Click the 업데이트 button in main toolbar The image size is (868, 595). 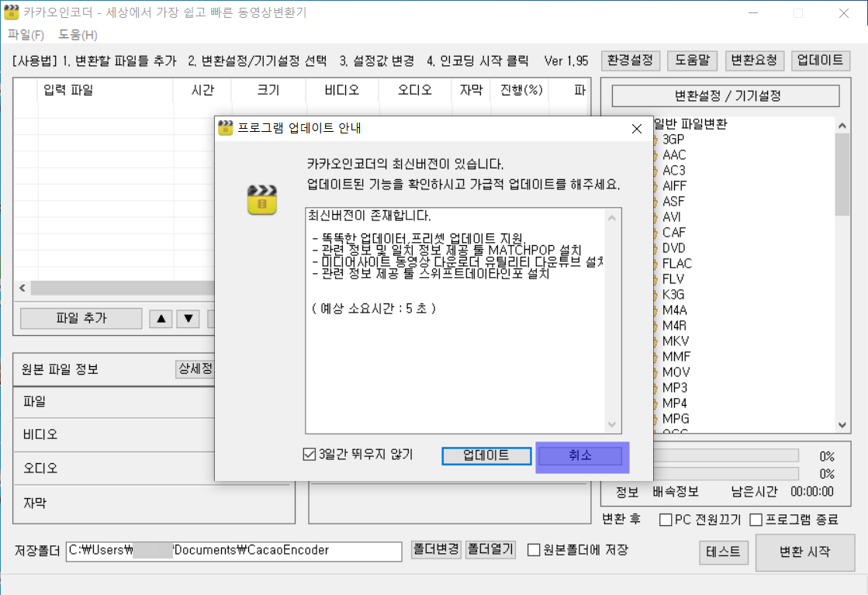821,61
